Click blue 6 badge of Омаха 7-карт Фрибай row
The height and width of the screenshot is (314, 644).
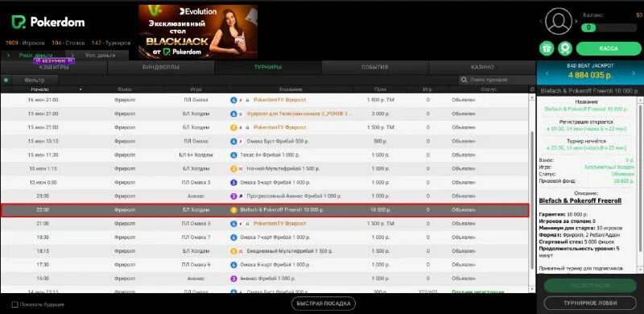pyautogui.click(x=233, y=238)
